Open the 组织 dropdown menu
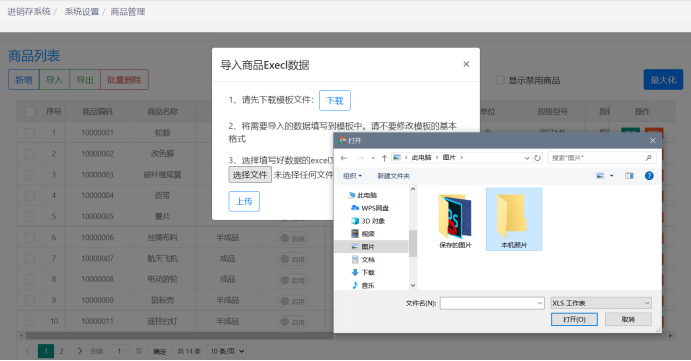 [352, 176]
